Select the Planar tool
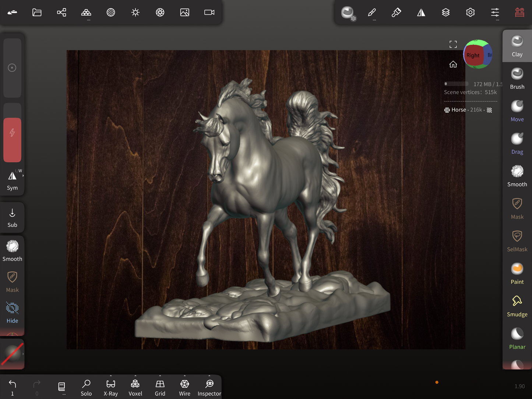 (x=517, y=338)
